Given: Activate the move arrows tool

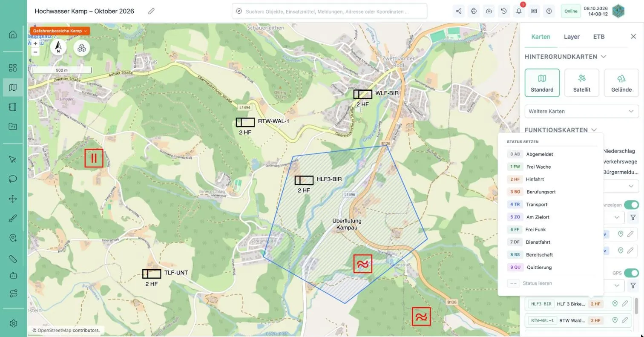Looking at the screenshot, I should pos(13,199).
